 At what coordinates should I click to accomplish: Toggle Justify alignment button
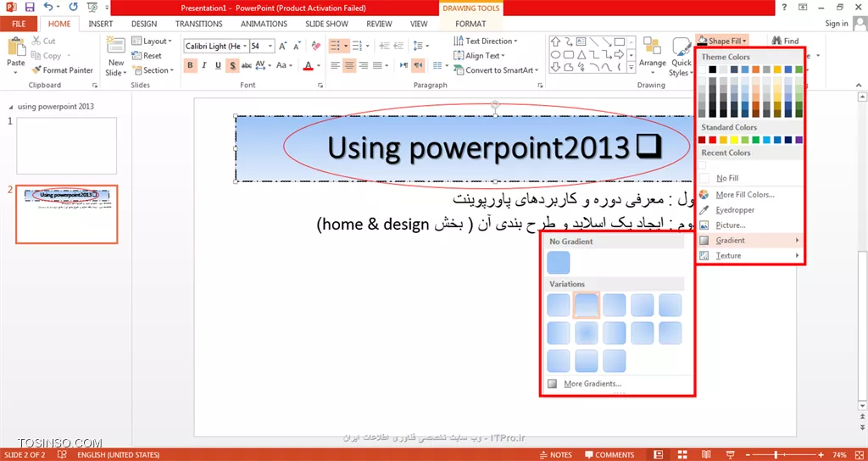377,65
